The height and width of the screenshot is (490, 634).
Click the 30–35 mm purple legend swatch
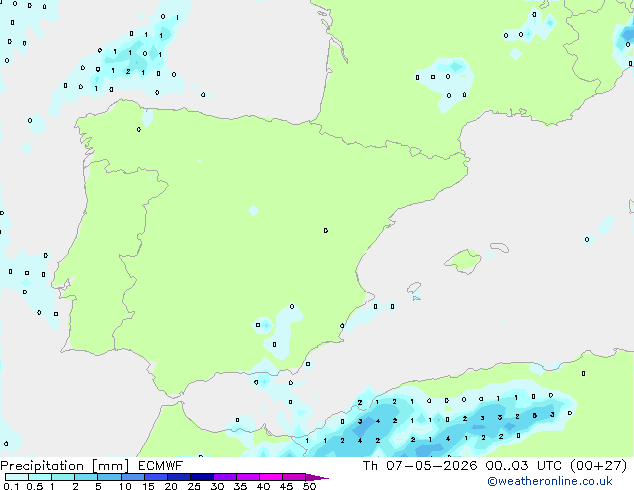(225, 477)
